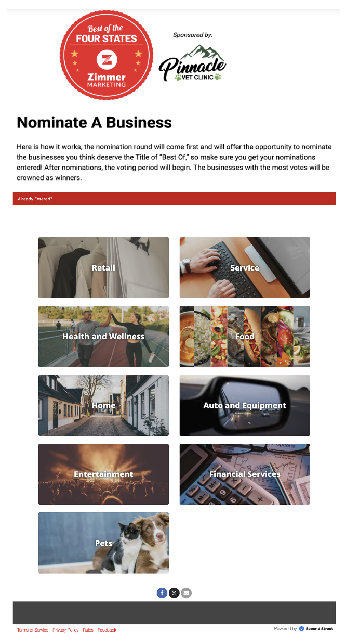Open the Retail category tile
This screenshot has width=346, height=644.
pyautogui.click(x=103, y=267)
